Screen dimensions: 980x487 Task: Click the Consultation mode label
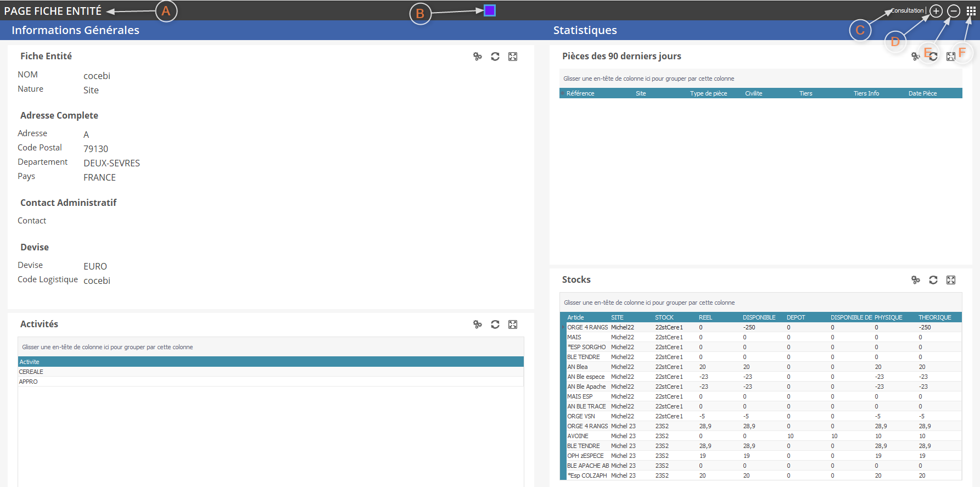tap(907, 10)
